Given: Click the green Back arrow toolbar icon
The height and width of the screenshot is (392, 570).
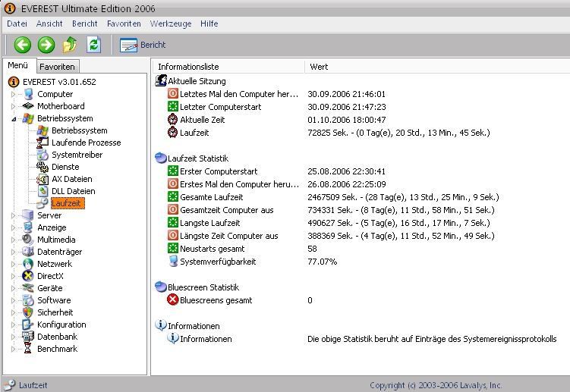Looking at the screenshot, I should [x=23, y=45].
